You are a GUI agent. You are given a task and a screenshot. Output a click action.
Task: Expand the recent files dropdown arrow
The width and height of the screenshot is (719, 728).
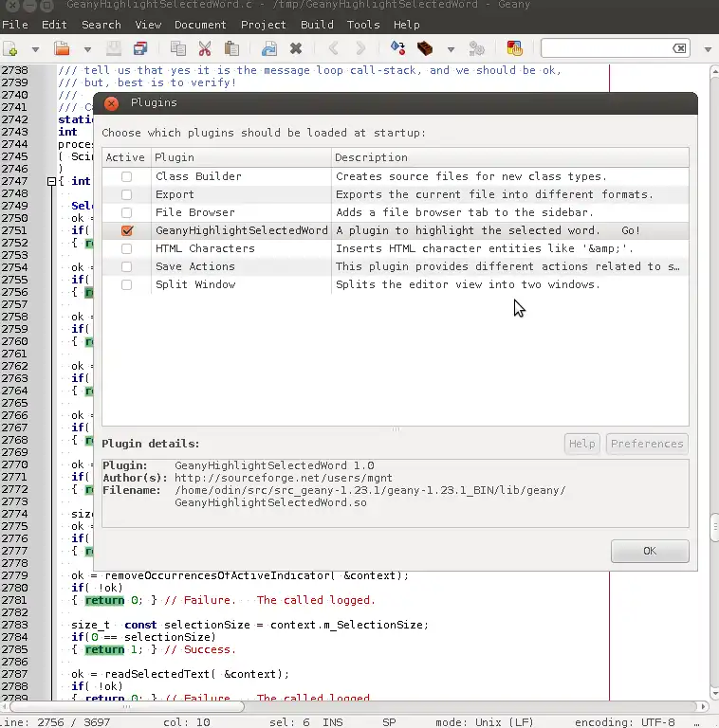tap(86, 49)
